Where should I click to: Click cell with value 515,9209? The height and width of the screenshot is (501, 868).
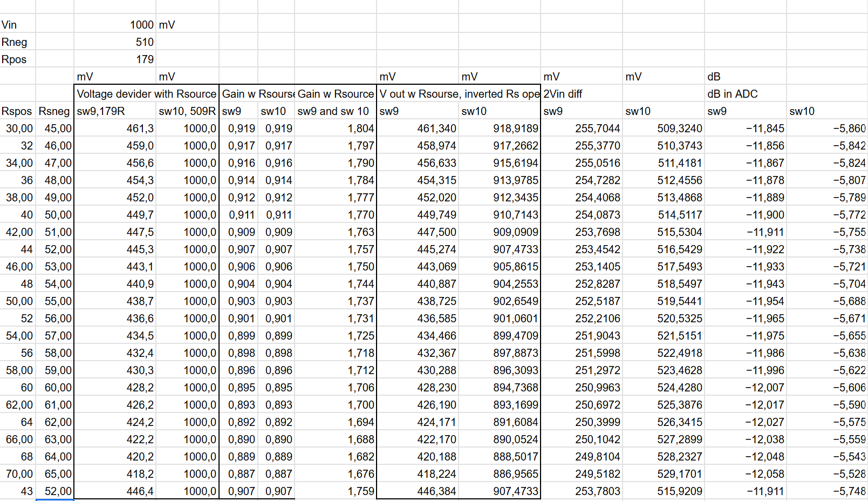pos(664,491)
